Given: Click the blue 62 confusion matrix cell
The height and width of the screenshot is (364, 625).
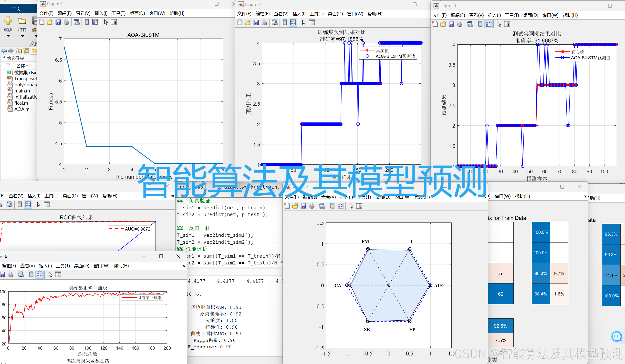Looking at the screenshot, I should [500, 294].
